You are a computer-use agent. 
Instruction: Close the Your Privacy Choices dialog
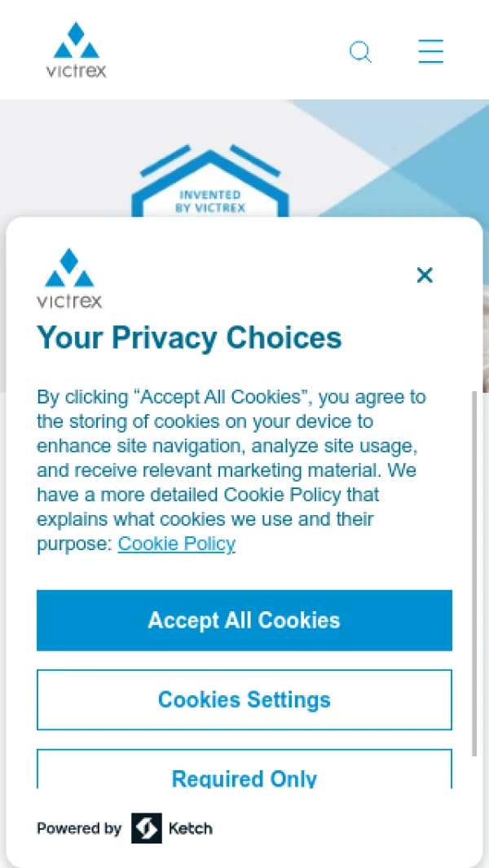click(x=425, y=275)
